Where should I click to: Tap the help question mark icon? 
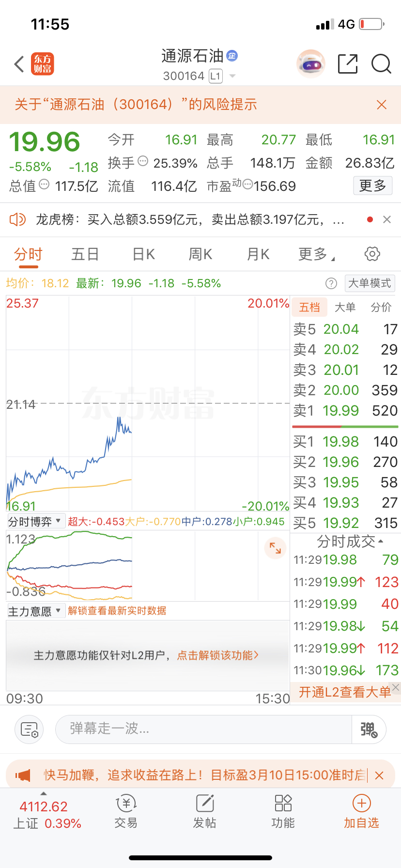[x=331, y=283]
